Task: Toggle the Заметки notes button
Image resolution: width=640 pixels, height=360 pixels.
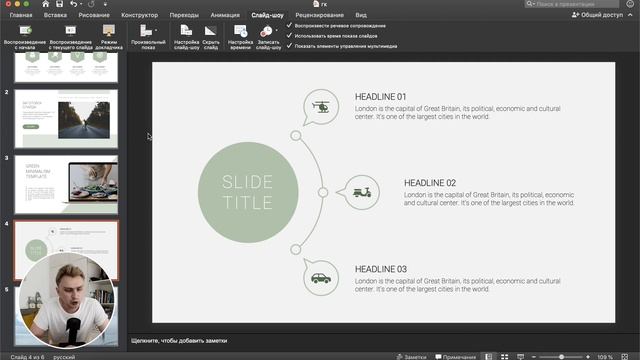Action: coord(411,356)
